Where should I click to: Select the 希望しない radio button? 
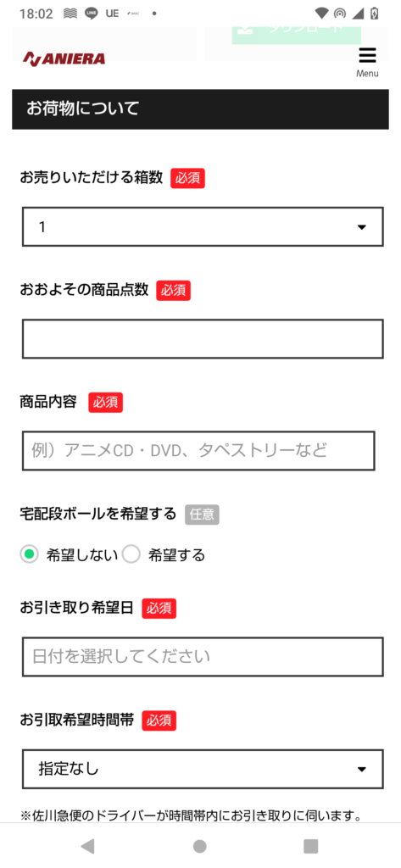point(30,554)
